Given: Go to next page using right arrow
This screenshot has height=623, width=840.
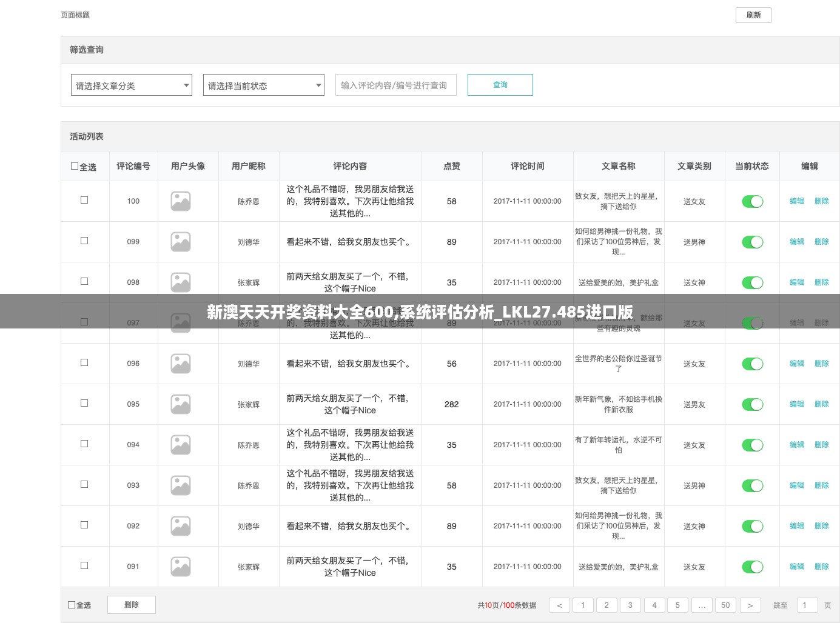Looking at the screenshot, I should (750, 605).
